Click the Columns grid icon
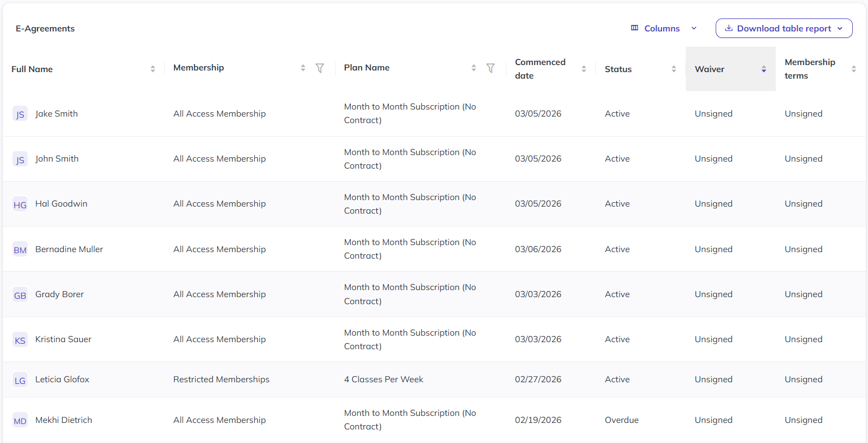The height and width of the screenshot is (443, 868). coord(634,28)
